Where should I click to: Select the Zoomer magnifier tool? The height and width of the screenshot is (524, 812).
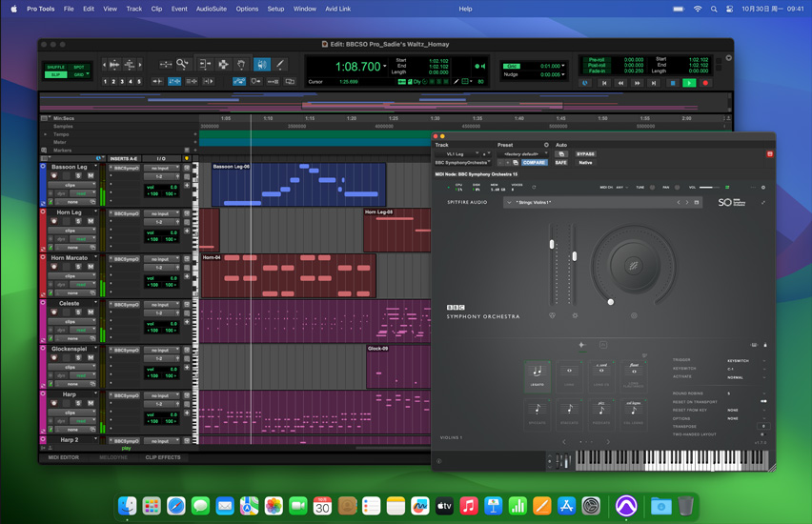182,65
